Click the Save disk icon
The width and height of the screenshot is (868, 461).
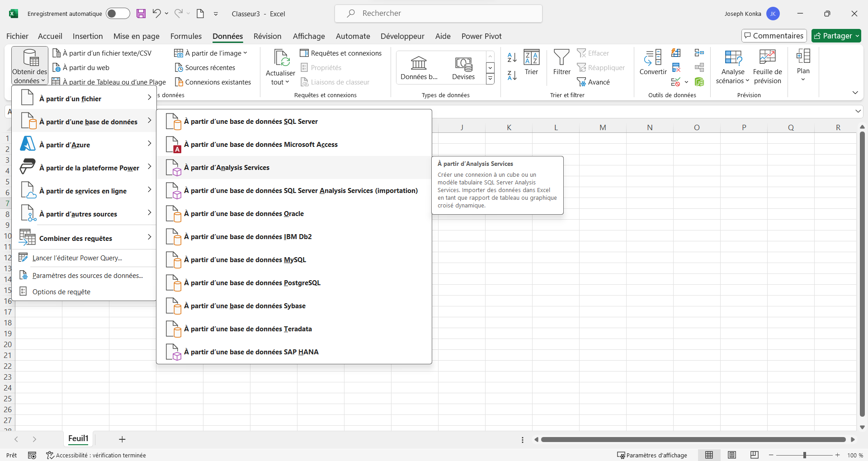(141, 14)
